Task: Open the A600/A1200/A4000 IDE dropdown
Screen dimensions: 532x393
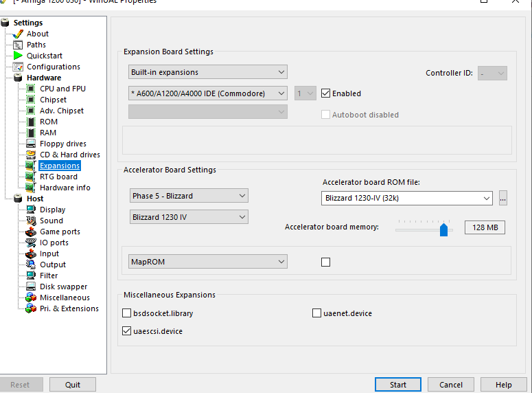Action: [207, 93]
